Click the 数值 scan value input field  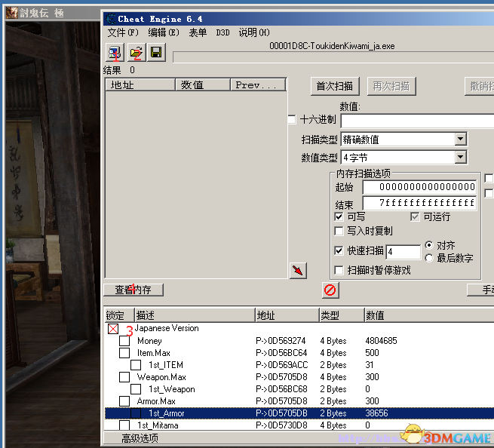[x=417, y=121]
